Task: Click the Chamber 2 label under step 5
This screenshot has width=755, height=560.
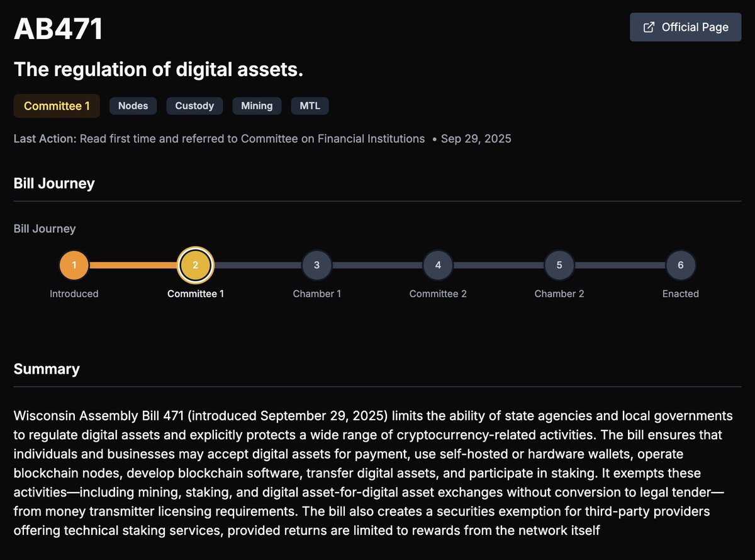Action: click(x=559, y=294)
